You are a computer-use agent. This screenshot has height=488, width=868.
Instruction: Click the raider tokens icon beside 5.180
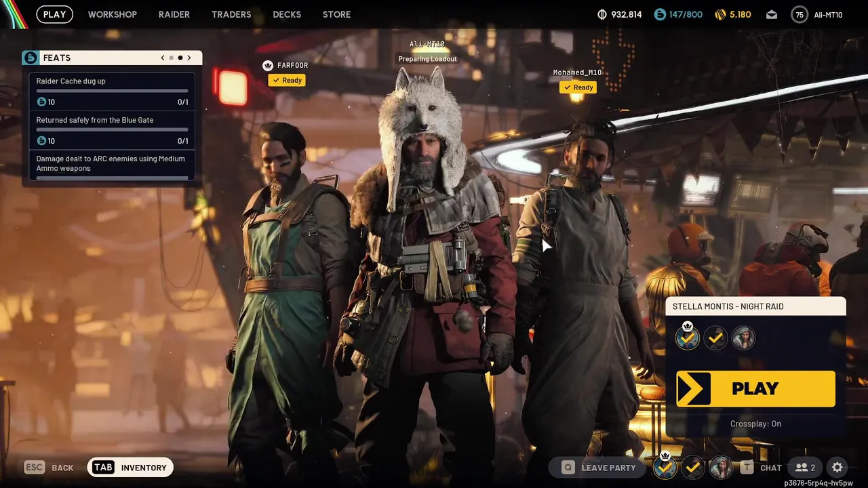tap(719, 14)
